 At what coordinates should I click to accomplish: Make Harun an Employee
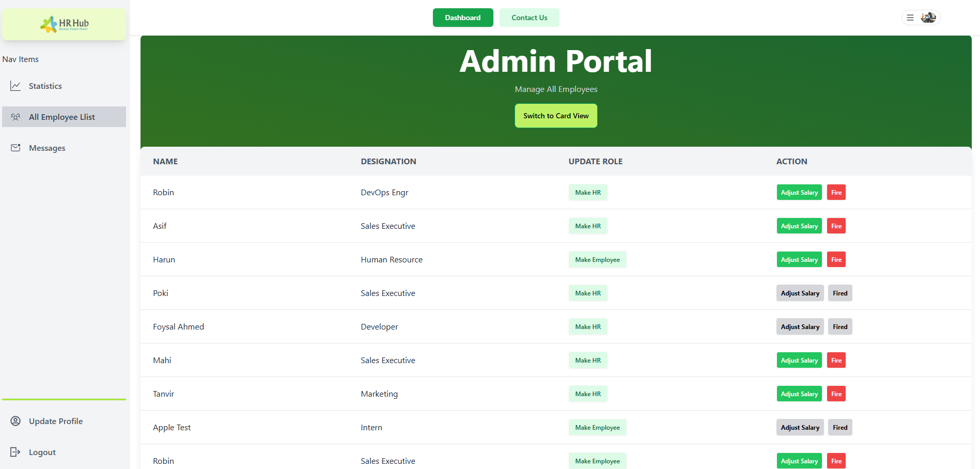[598, 259]
